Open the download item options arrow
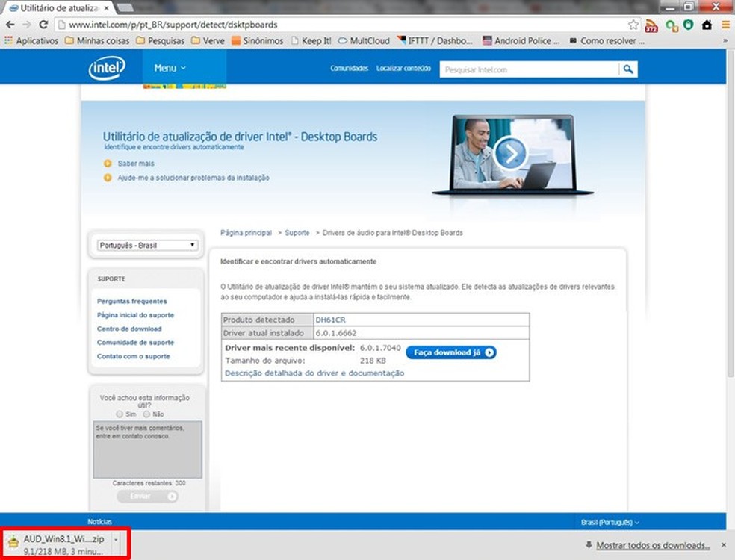 [x=116, y=539]
